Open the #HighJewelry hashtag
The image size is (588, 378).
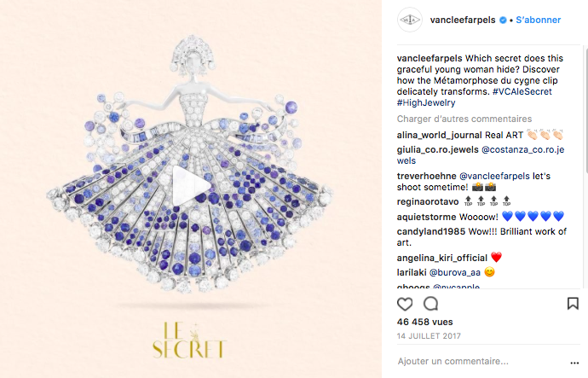point(426,102)
